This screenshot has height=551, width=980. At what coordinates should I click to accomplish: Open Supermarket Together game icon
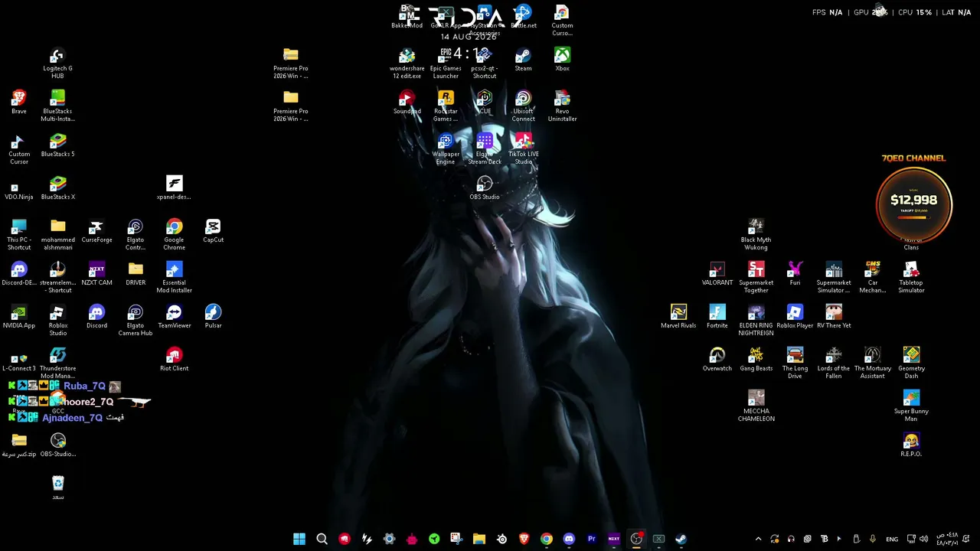pos(756,278)
